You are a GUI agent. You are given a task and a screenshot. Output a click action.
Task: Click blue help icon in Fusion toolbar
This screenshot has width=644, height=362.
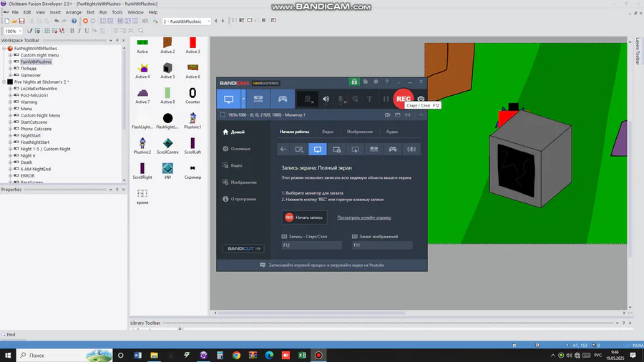click(x=74, y=21)
